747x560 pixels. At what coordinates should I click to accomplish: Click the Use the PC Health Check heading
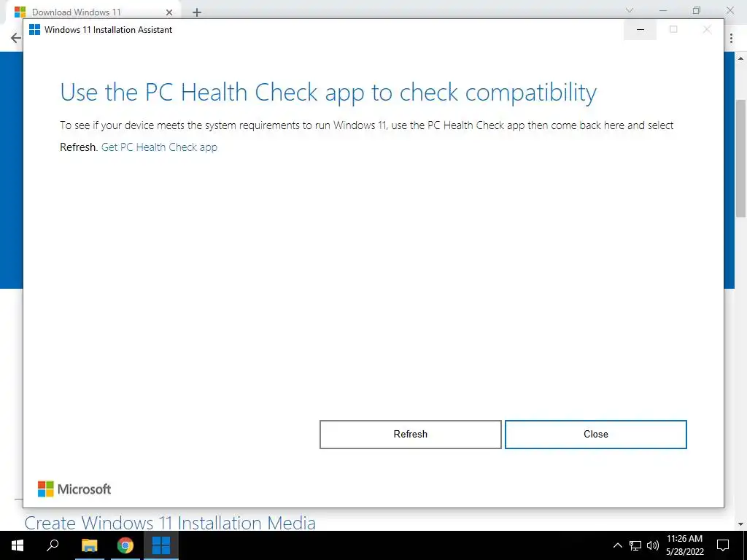(328, 93)
